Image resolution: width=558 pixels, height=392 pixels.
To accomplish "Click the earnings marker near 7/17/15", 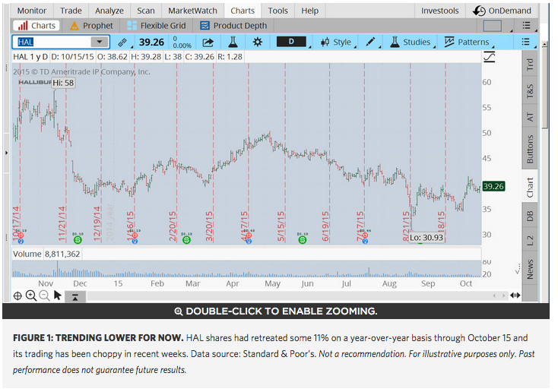I will click(x=365, y=236).
